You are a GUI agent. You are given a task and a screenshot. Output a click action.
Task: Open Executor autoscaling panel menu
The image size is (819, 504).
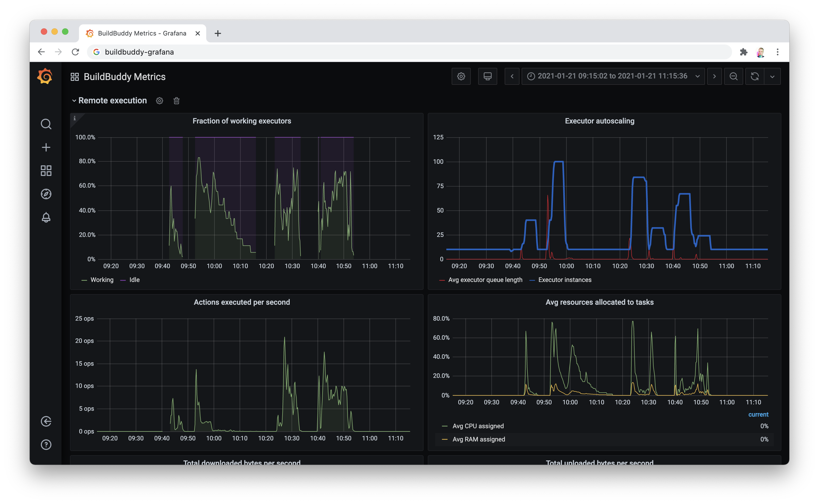599,121
